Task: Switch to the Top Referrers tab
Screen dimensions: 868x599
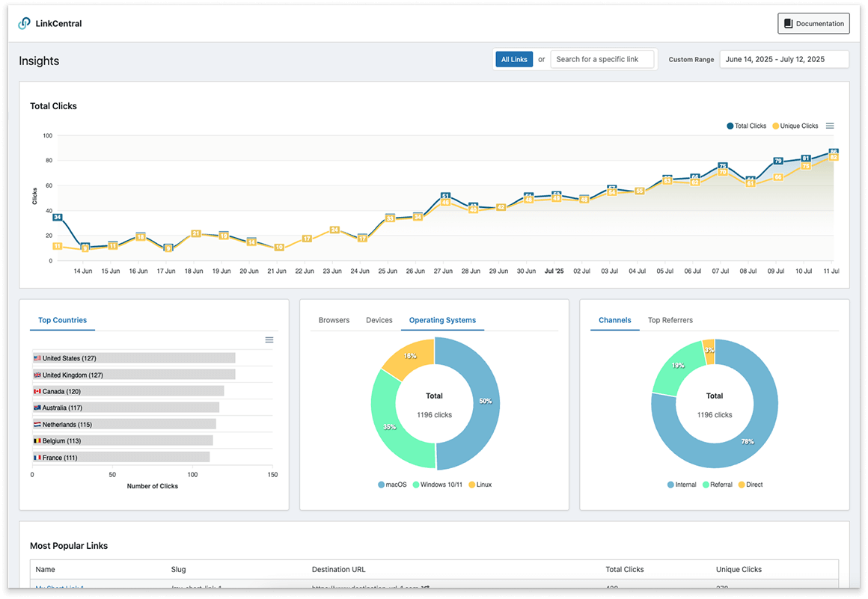Action: (x=670, y=320)
